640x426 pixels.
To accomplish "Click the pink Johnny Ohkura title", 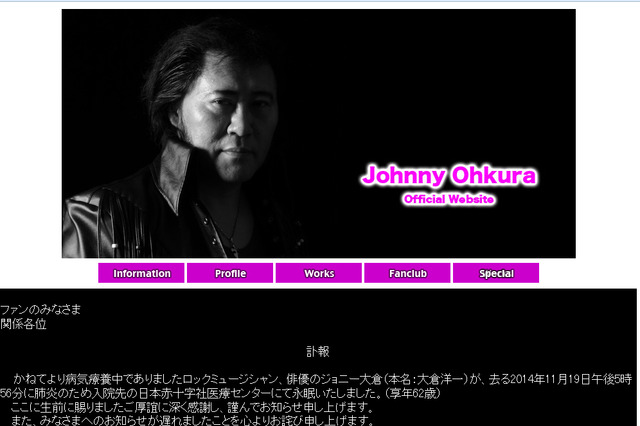I will click(x=449, y=176).
